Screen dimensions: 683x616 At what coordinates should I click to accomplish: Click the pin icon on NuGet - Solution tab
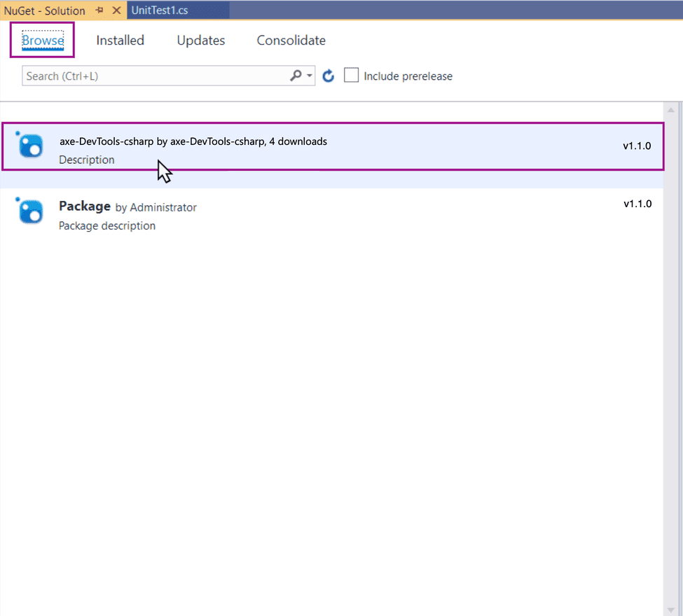[x=98, y=10]
